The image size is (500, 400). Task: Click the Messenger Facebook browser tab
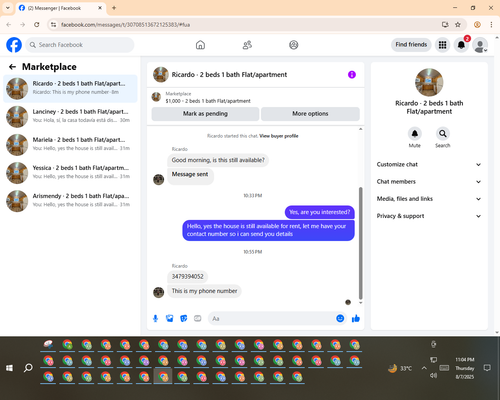[61, 8]
